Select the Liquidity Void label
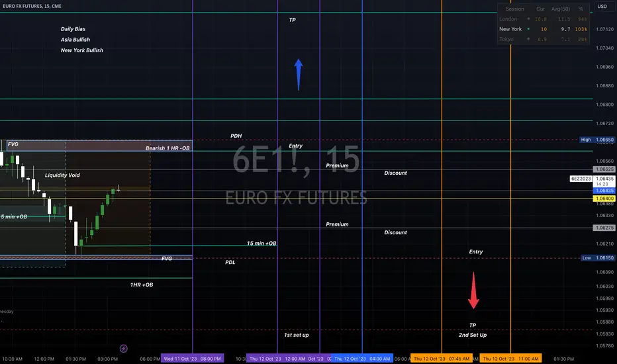617x364 pixels. coord(62,175)
